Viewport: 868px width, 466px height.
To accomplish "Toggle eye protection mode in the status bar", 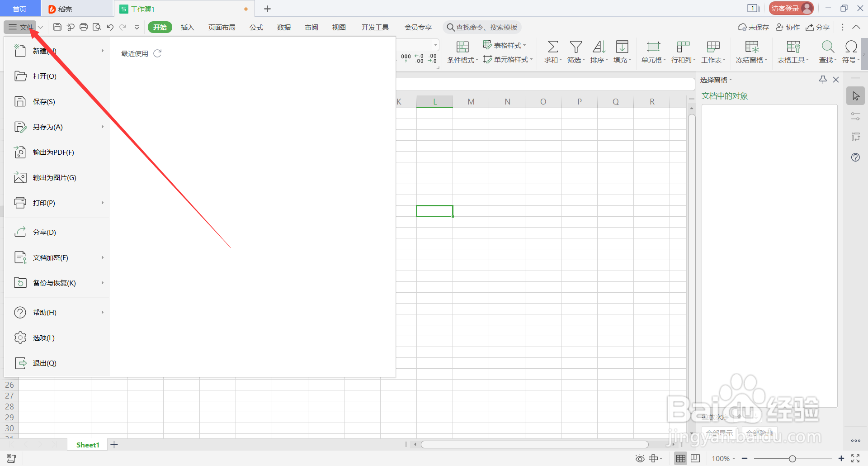I will tap(640, 458).
